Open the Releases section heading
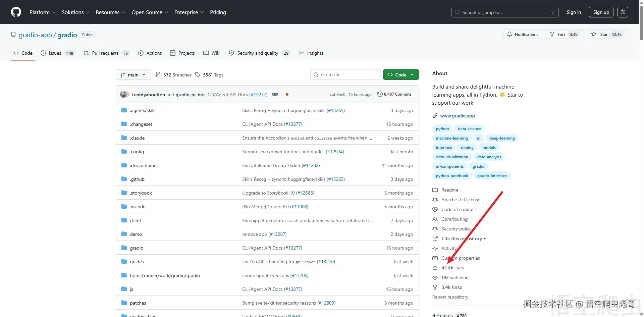This screenshot has height=317, width=644. pyautogui.click(x=442, y=315)
